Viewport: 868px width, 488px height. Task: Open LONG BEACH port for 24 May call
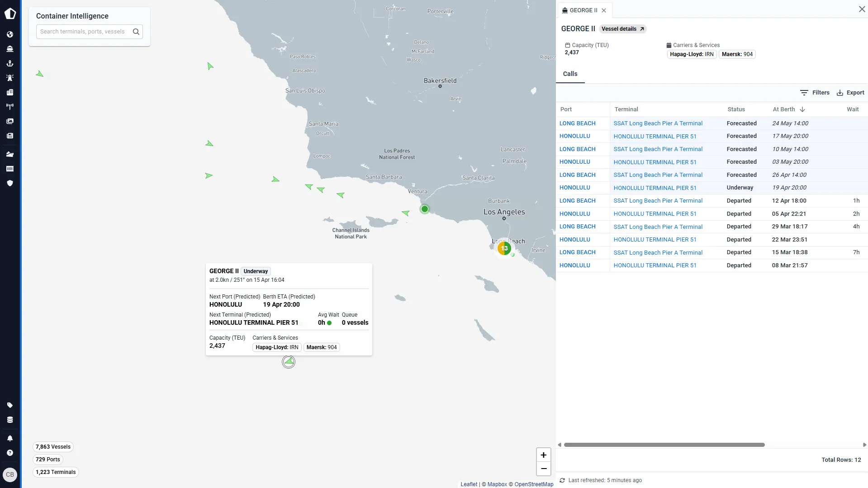tap(577, 123)
